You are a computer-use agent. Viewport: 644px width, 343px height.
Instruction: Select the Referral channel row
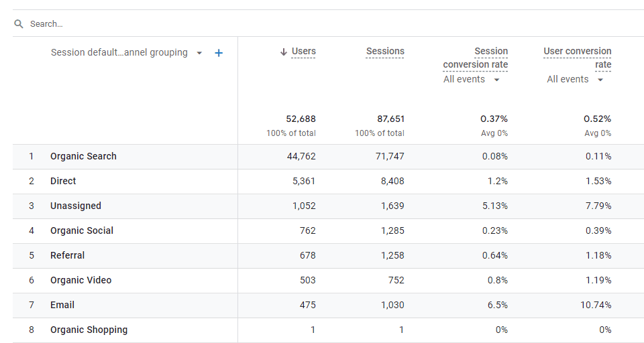328,256
